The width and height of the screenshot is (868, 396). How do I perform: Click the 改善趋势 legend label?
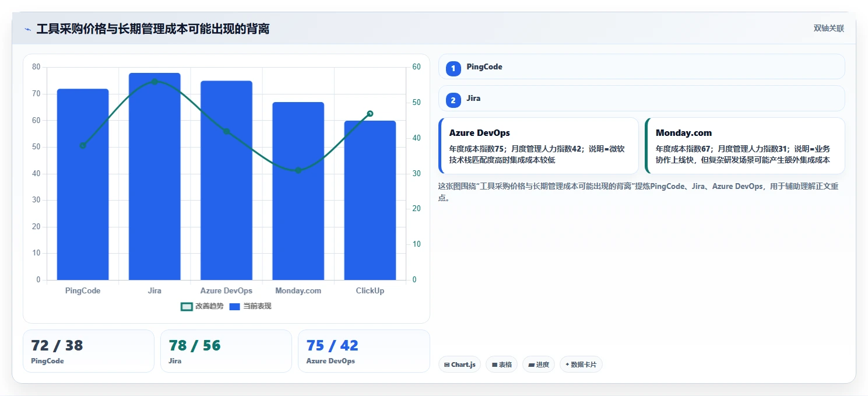pyautogui.click(x=209, y=306)
